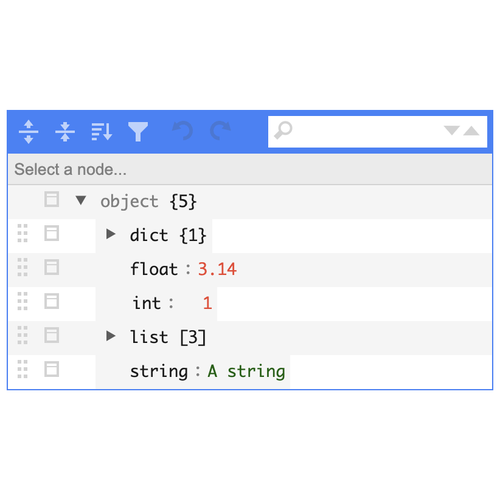Jump to previous search result arrow
Viewport: 500px width, 500px height.
471,131
